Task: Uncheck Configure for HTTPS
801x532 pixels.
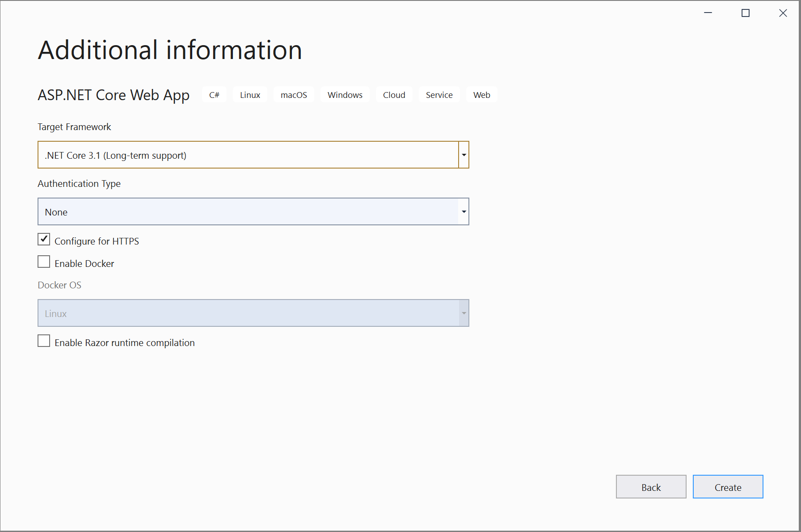Action: [x=43, y=239]
